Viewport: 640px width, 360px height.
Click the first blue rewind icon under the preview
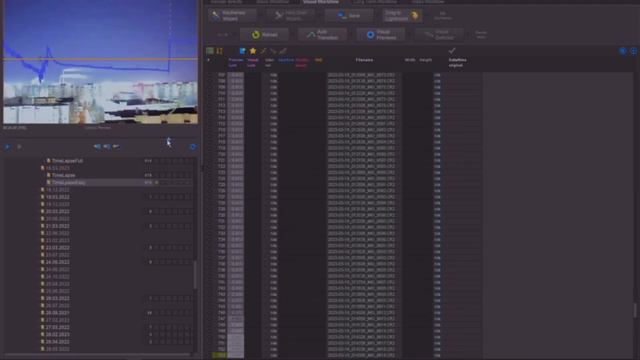pyautogui.click(x=97, y=147)
